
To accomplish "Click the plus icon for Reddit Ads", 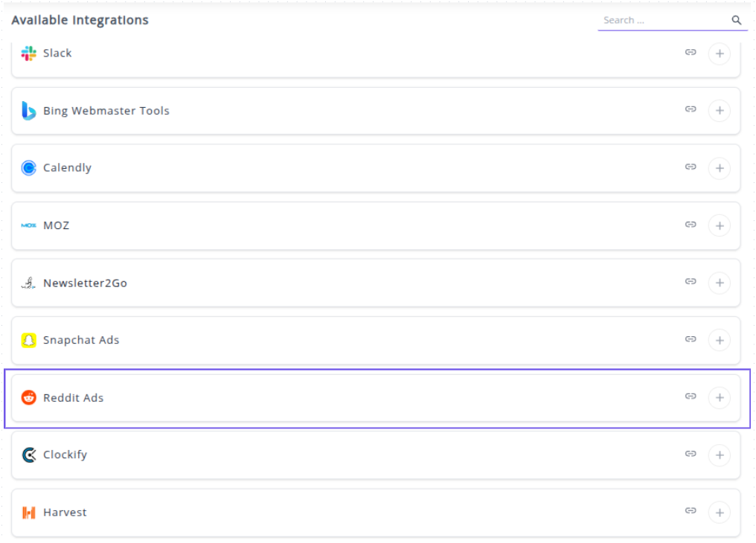I will (x=719, y=398).
